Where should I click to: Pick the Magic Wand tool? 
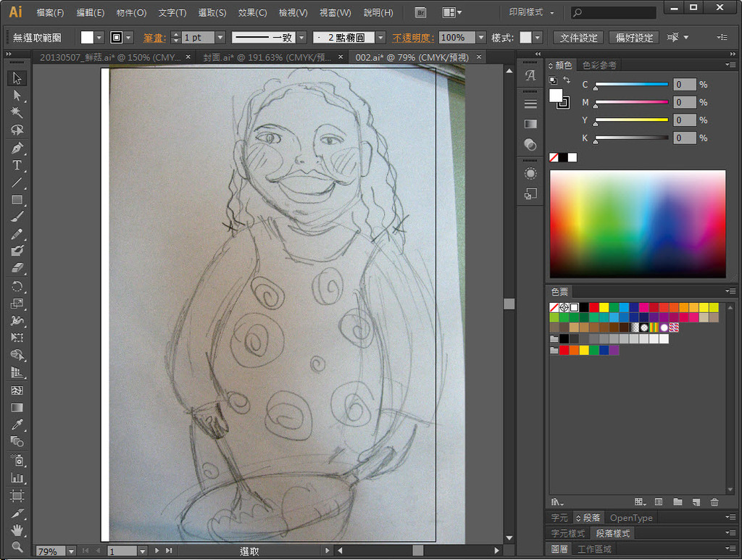tap(17, 112)
